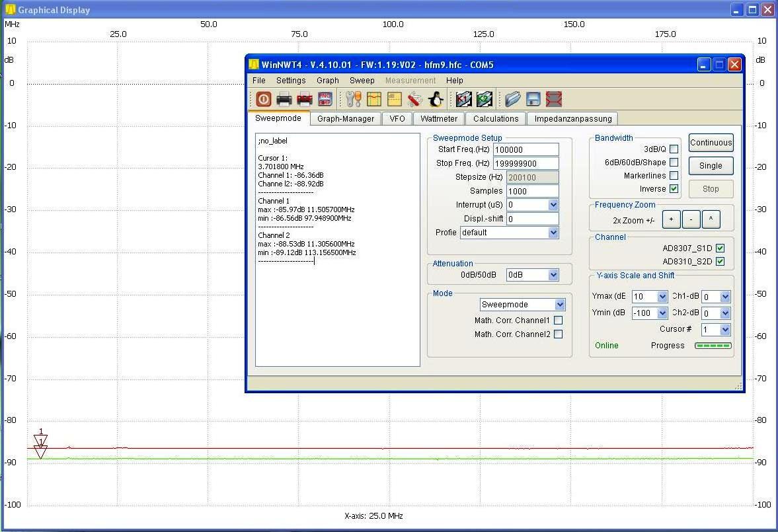This screenshot has width=778, height=532.
Task: Click the PNG/BMP image export icon
Action: pos(325,99)
